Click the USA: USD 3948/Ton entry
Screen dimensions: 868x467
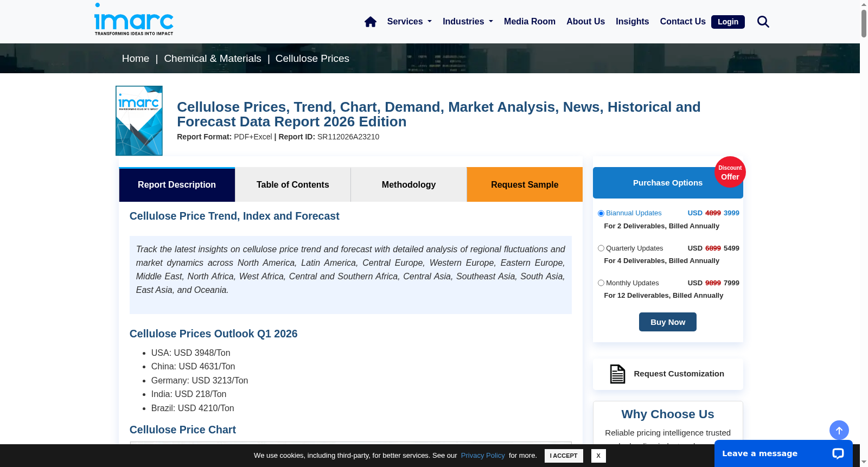(190, 353)
